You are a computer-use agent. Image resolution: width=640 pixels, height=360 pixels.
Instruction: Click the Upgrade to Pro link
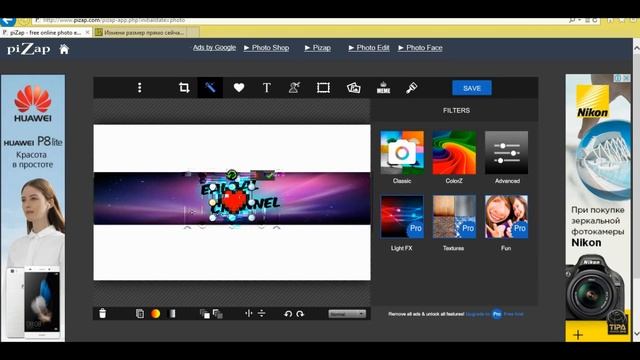pyautogui.click(x=494, y=314)
